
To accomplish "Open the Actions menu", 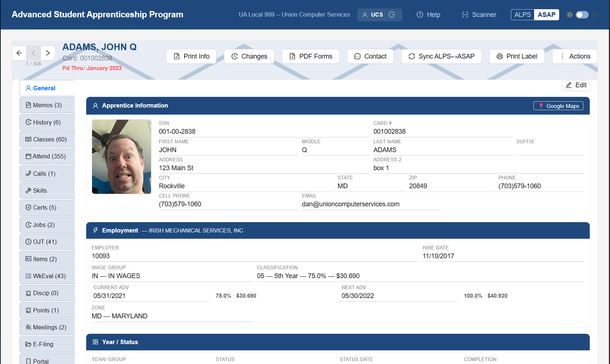I will tap(575, 56).
